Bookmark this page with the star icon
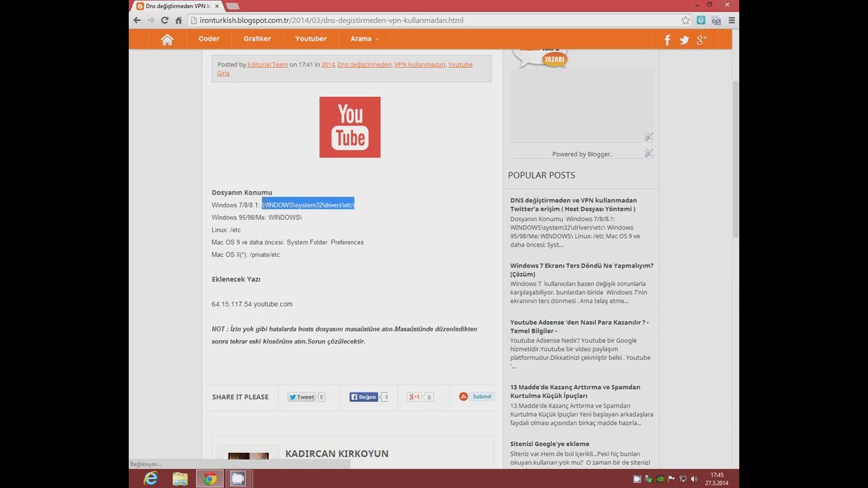Viewport: 868px width, 488px height. [x=686, y=20]
